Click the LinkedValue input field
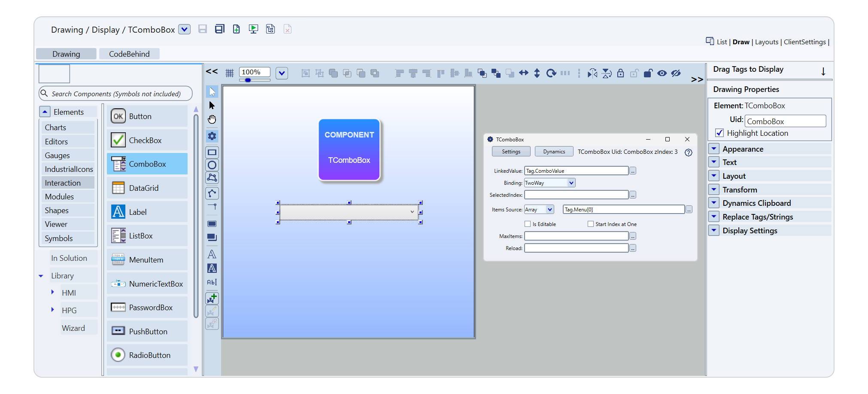Viewport: 868px width, 394px height. [576, 171]
